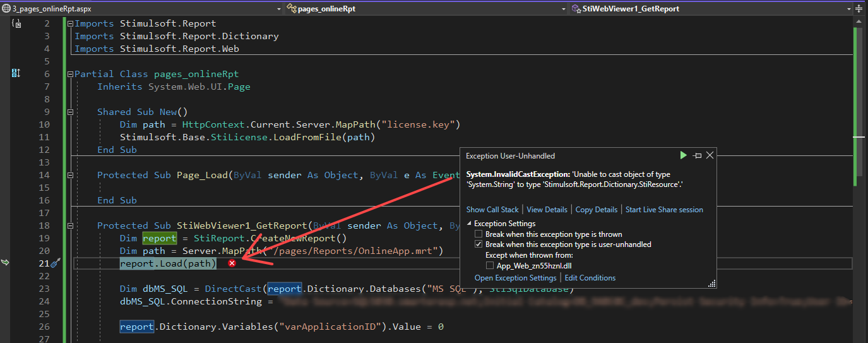Click the braces icon beside line 2
The height and width of the screenshot is (343, 868).
16,23
